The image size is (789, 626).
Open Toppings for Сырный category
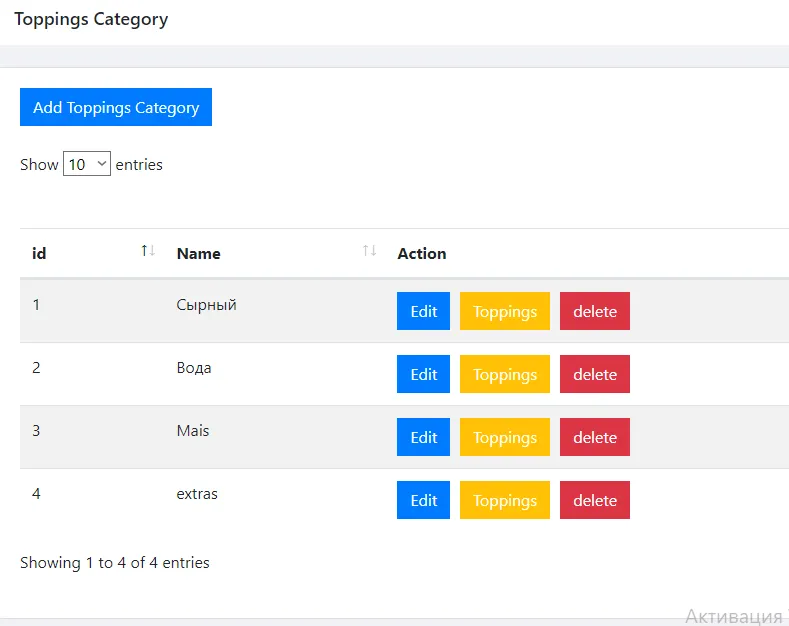click(x=505, y=311)
